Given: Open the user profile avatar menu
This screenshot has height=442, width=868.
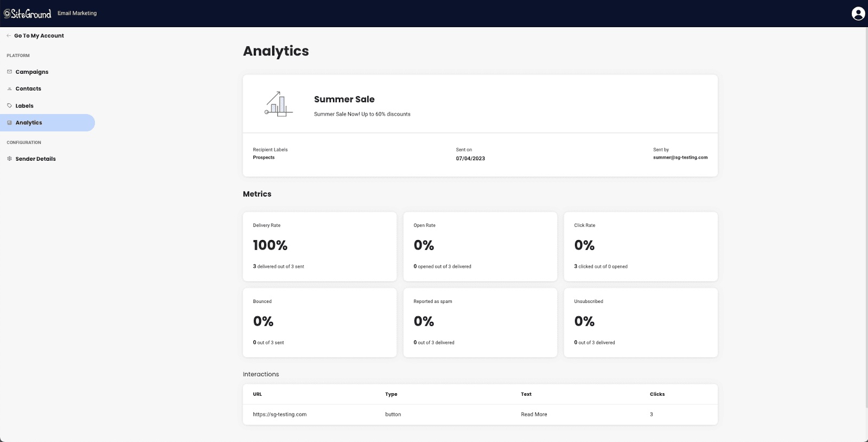Looking at the screenshot, I should pyautogui.click(x=858, y=14).
